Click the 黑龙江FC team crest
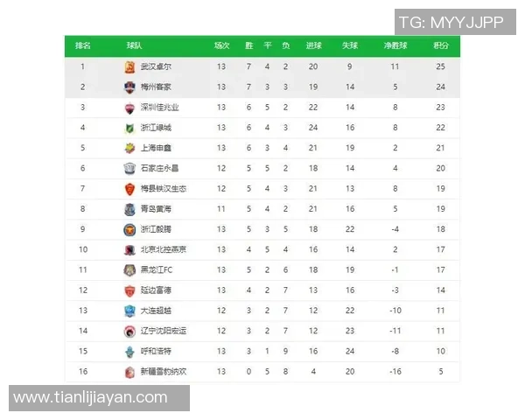The image size is (525, 420). pos(129,270)
